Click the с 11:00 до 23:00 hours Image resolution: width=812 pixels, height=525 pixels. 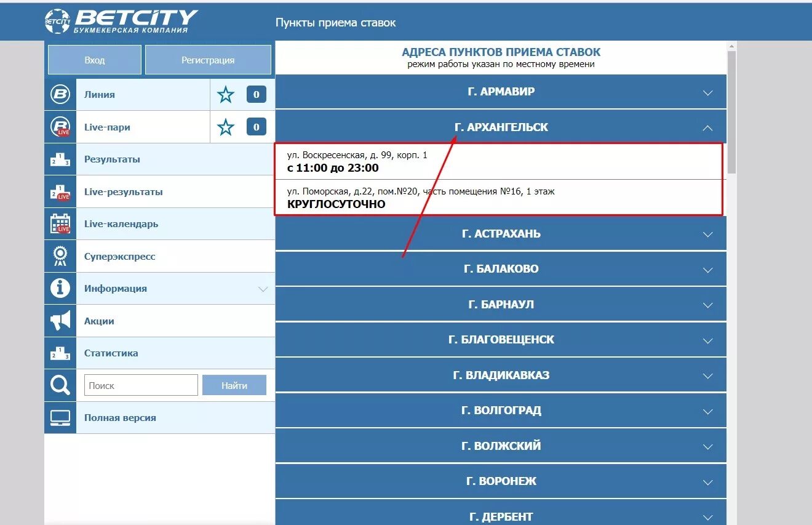[333, 167]
